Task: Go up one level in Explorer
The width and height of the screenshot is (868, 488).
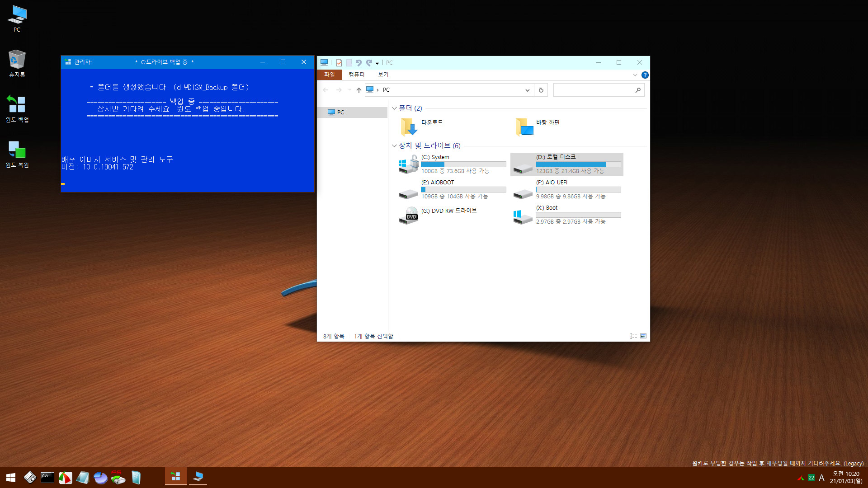Action: click(x=359, y=90)
